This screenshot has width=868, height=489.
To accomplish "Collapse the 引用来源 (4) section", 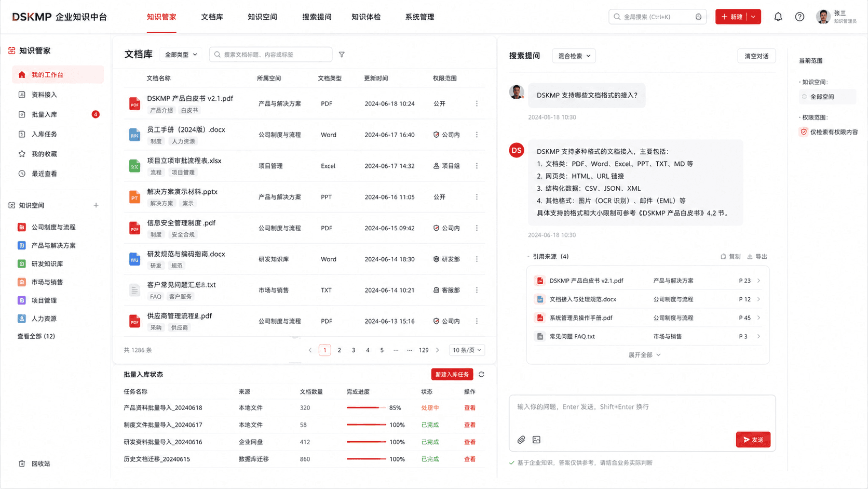I will [x=548, y=256].
